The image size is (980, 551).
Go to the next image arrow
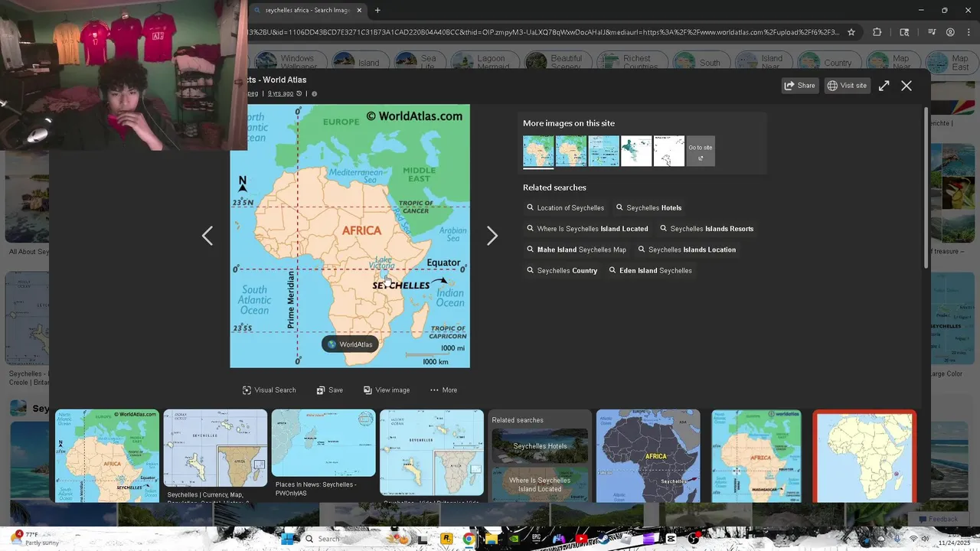pos(492,236)
